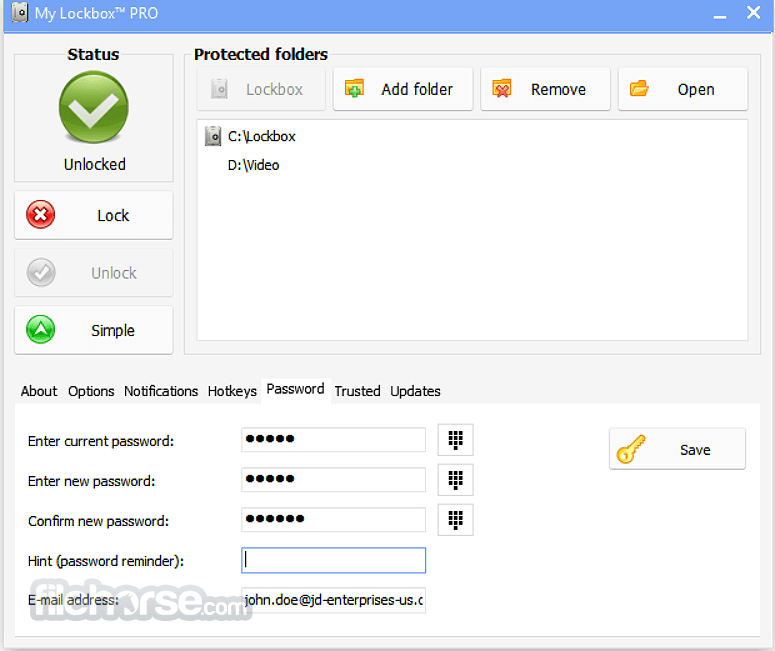Click the Add folder green plus icon
Screen dimensions: 775x651
(x=354, y=89)
